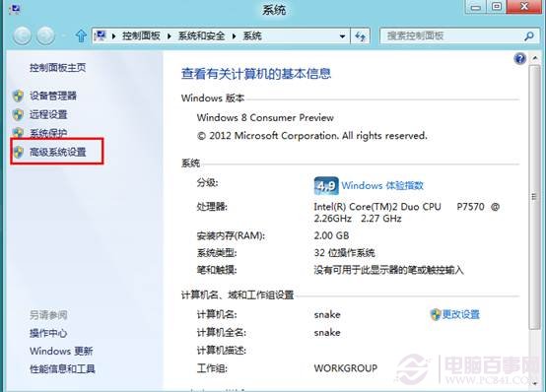Screen dimensions: 546x392
Task: Click the scrollbar down arrow
Action: pyautogui.click(x=535, y=383)
